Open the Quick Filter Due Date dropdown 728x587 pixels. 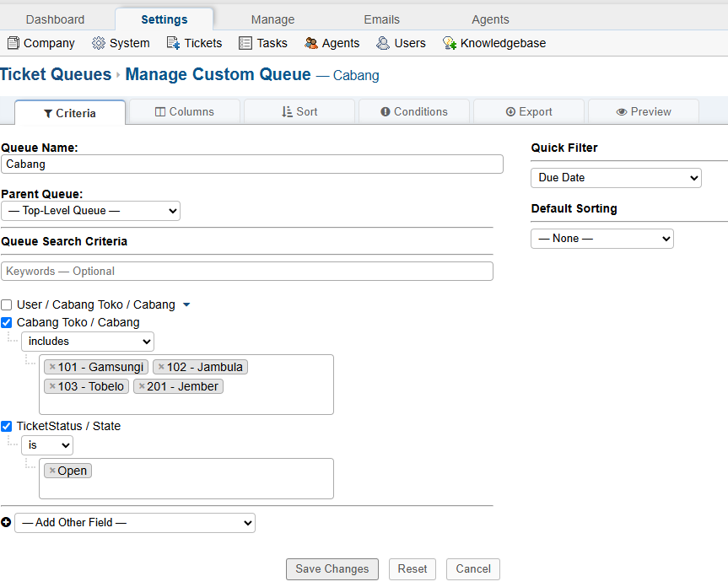tap(616, 178)
